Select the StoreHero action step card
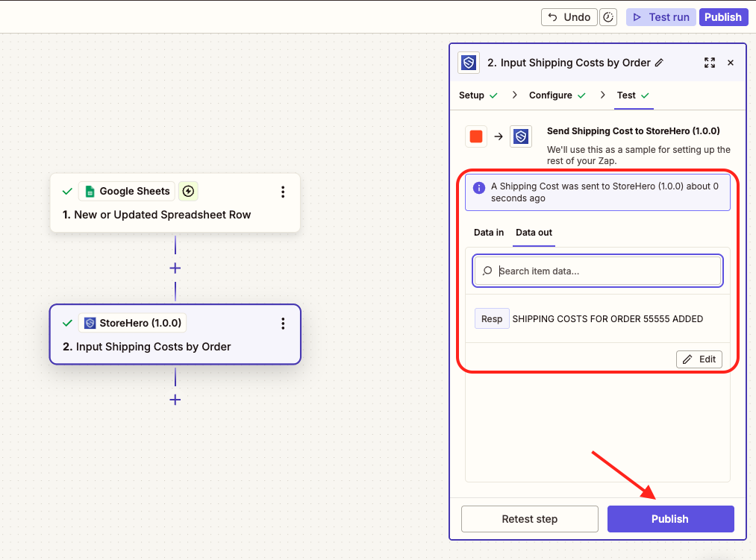Viewport: 756px width, 560px height. (x=175, y=335)
